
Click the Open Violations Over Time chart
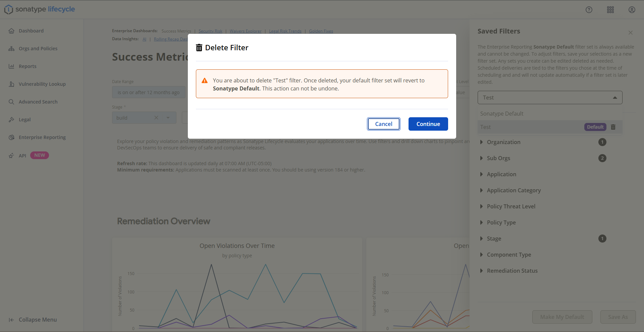pos(237,285)
